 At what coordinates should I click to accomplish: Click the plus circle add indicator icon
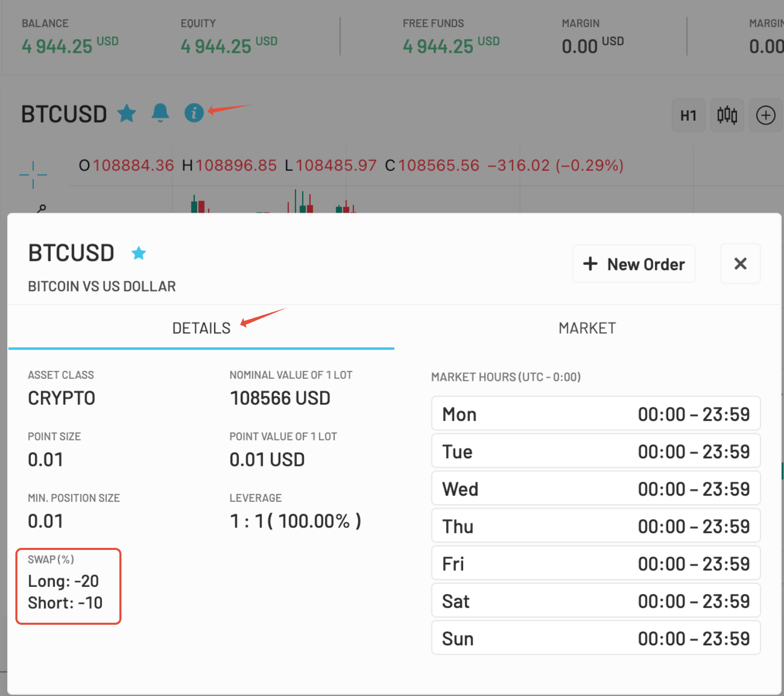pos(766,115)
